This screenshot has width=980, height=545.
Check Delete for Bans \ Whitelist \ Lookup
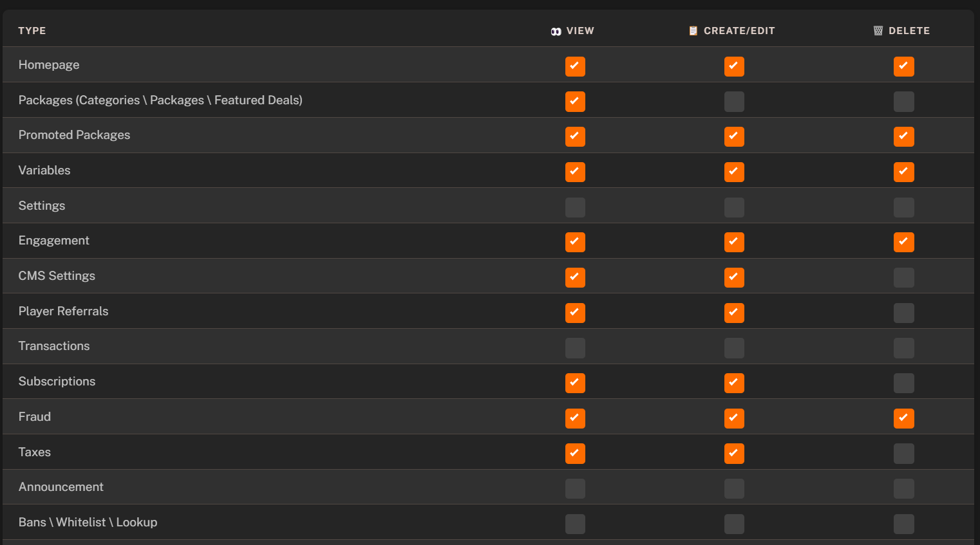pos(904,524)
